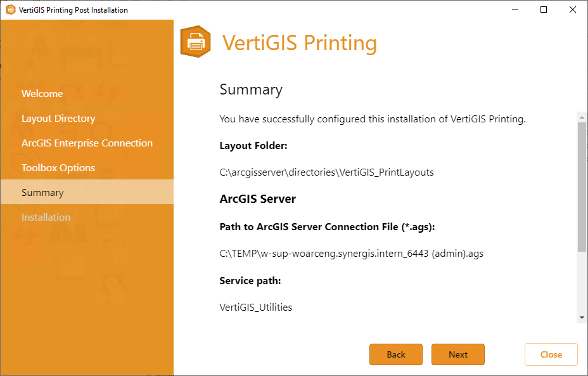Select the ArcGIS Enterprise Connection step
Image resolution: width=588 pixels, height=376 pixels.
[87, 143]
